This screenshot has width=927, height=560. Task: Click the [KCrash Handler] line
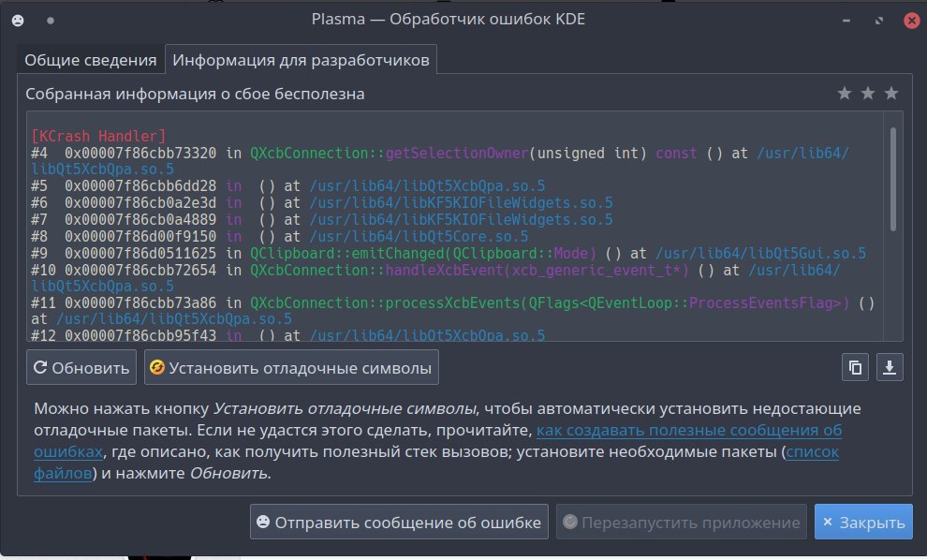tap(98, 136)
